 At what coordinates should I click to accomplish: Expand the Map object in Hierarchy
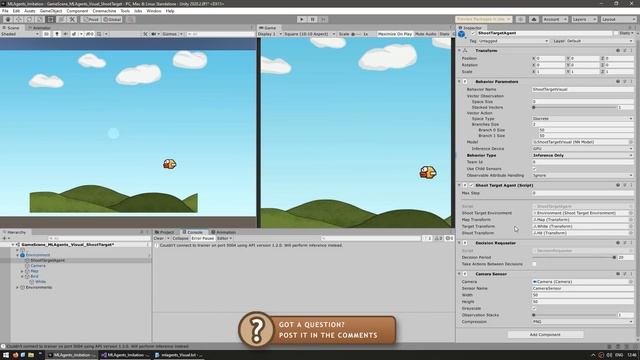[22, 271]
